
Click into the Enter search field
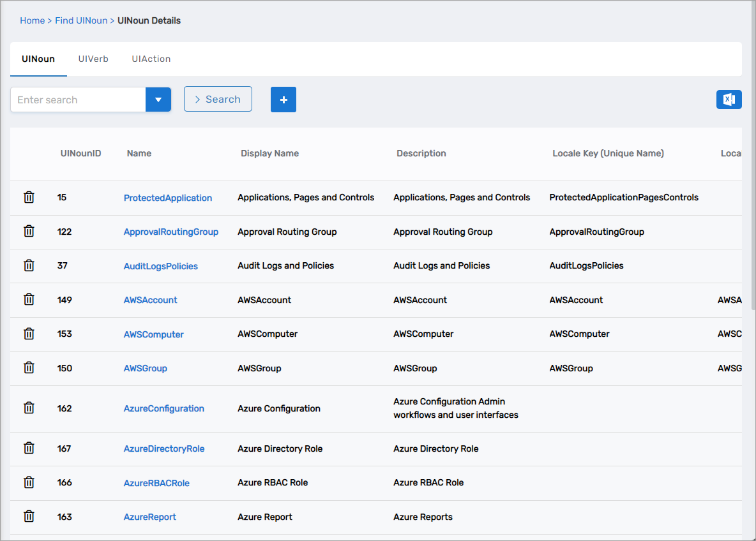point(78,100)
